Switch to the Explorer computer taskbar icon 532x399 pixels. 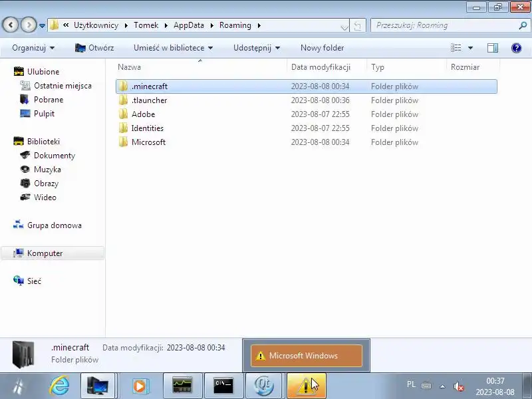tap(98, 386)
